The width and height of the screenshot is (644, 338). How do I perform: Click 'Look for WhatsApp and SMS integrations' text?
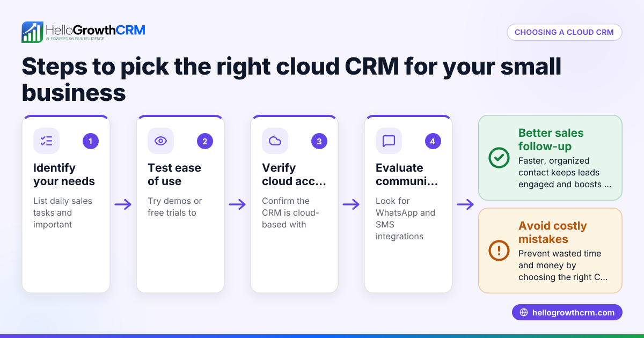click(405, 218)
